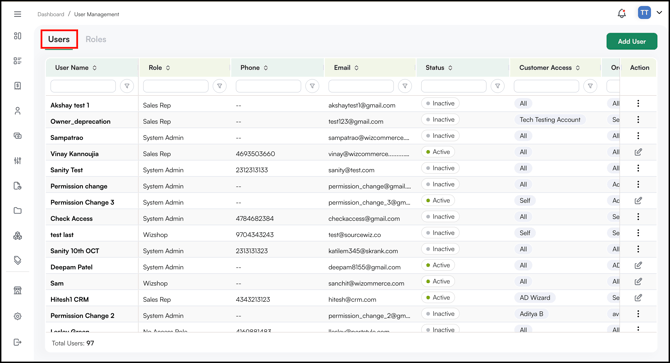Open the gear settings icon in sidebar
The height and width of the screenshot is (363, 670).
[18, 316]
